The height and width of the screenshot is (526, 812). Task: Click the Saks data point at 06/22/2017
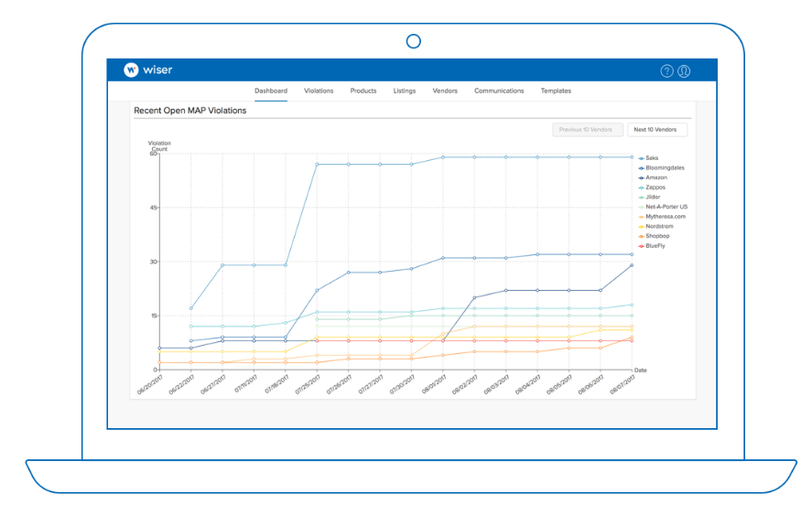point(191,308)
